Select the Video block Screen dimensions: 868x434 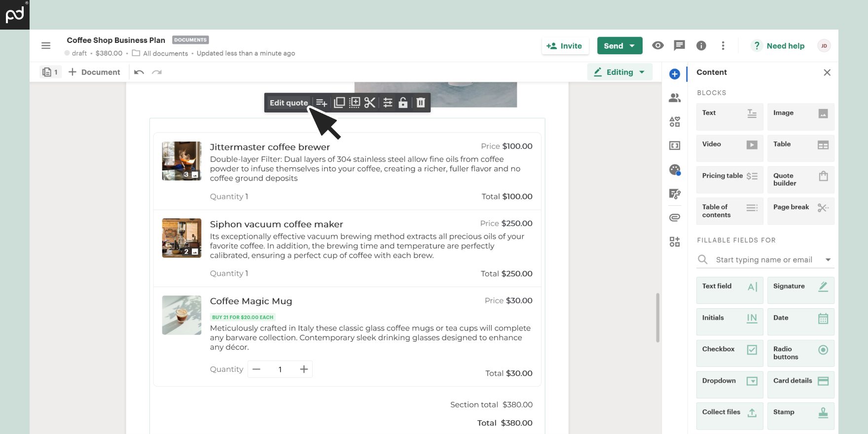(x=729, y=148)
